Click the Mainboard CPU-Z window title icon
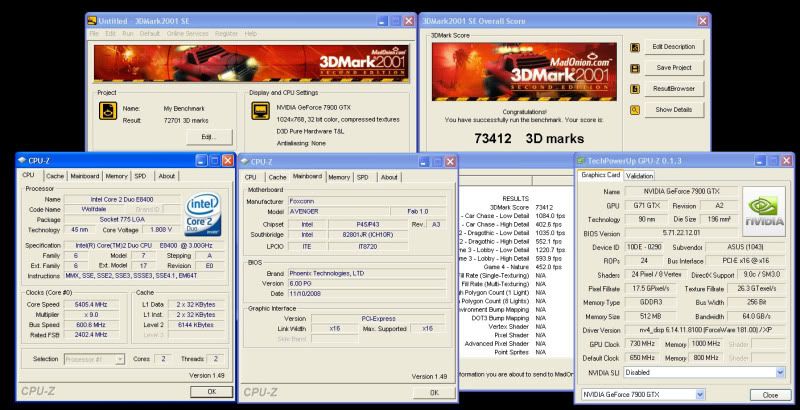The image size is (800, 410). pyautogui.click(x=244, y=162)
